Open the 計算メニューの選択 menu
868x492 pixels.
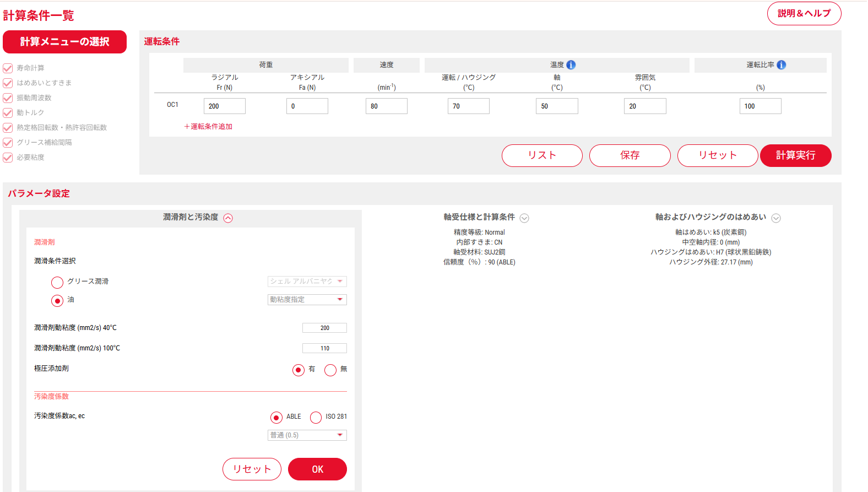coord(64,42)
